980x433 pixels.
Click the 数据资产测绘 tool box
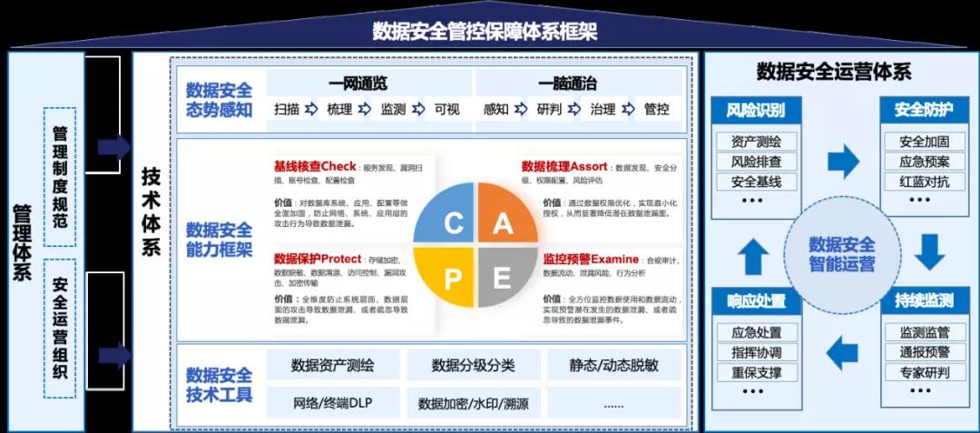pyautogui.click(x=332, y=366)
